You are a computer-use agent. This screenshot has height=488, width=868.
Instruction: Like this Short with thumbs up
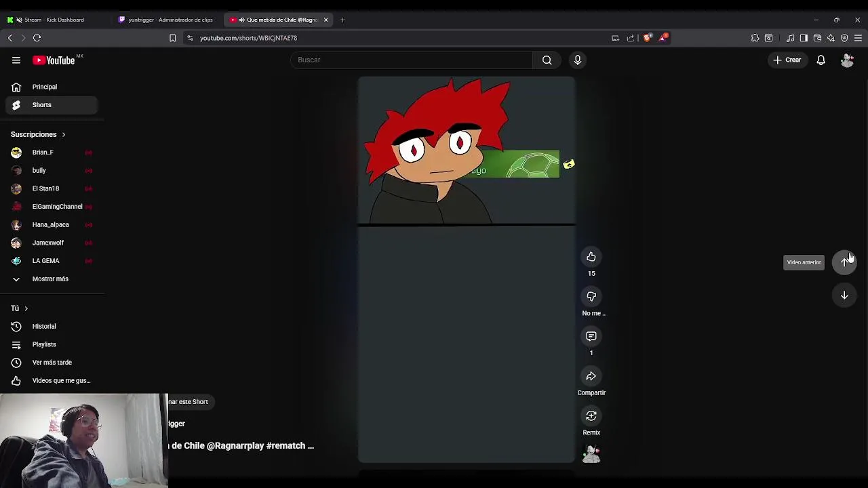591,257
